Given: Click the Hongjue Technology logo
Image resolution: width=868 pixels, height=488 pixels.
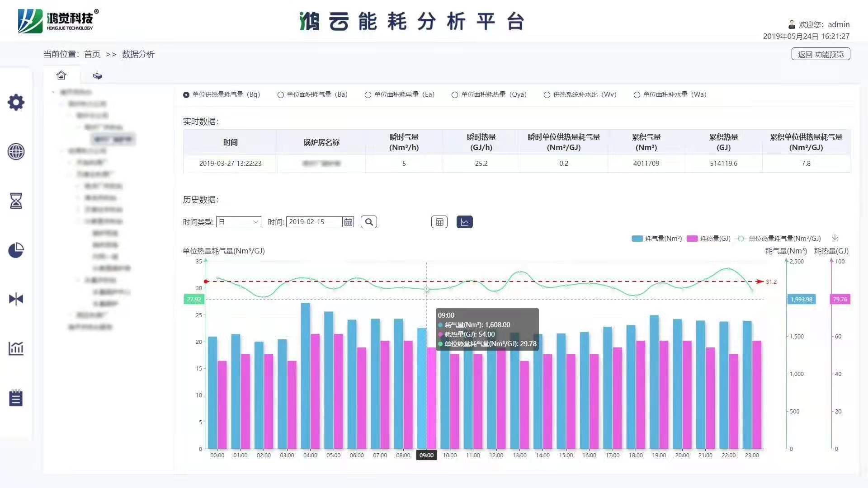Looking at the screenshot, I should coord(58,21).
